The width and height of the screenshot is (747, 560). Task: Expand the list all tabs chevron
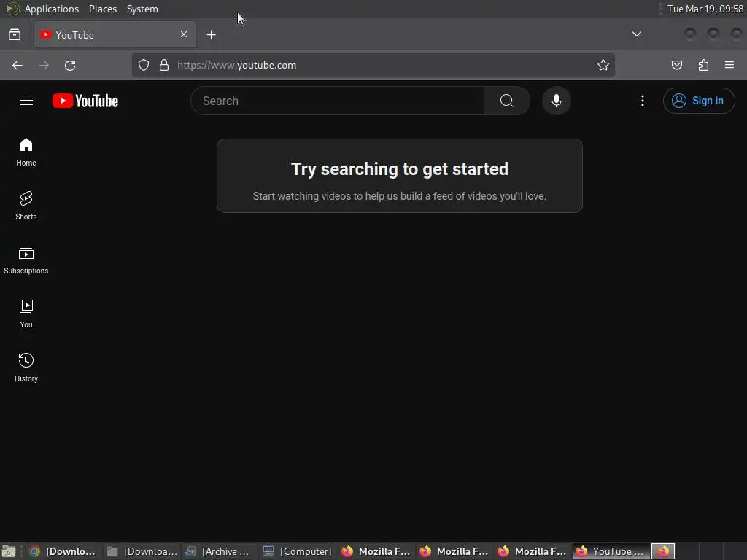point(636,34)
